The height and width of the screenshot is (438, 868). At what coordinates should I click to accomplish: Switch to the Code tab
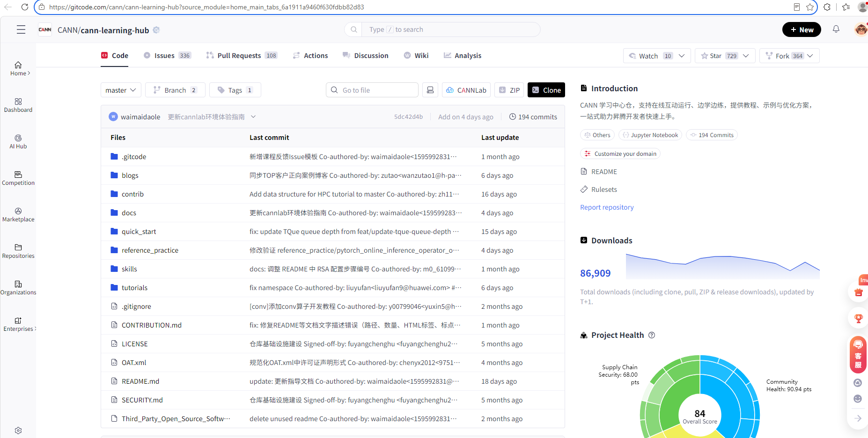click(115, 55)
